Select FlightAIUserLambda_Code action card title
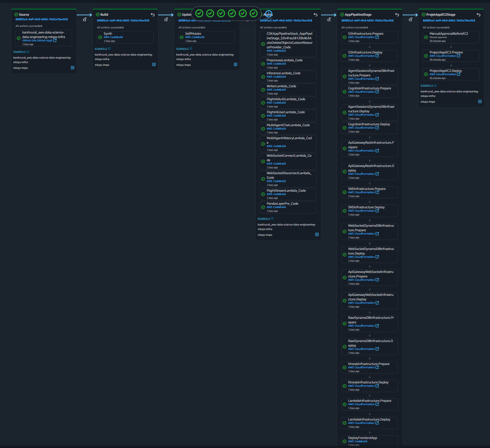490x448 pixels. point(285,112)
